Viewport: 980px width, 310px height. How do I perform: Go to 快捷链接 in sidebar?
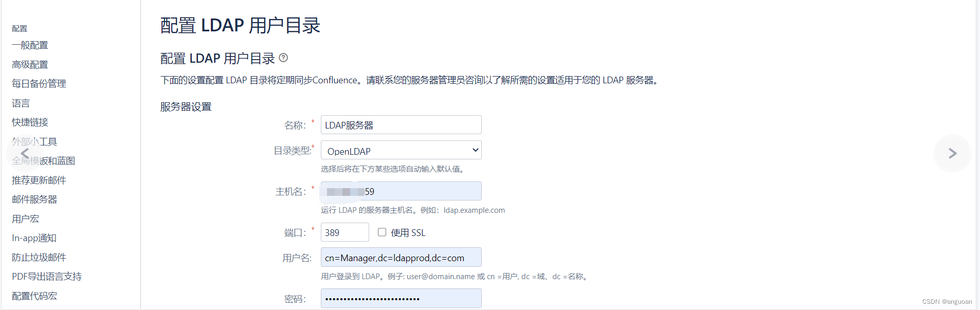(30, 122)
